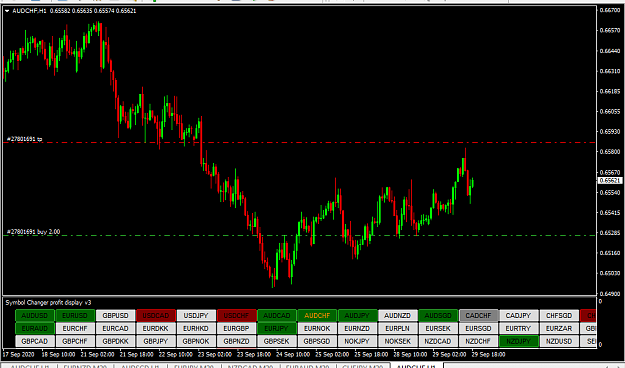Load the AUDJPY symbol

(358, 315)
